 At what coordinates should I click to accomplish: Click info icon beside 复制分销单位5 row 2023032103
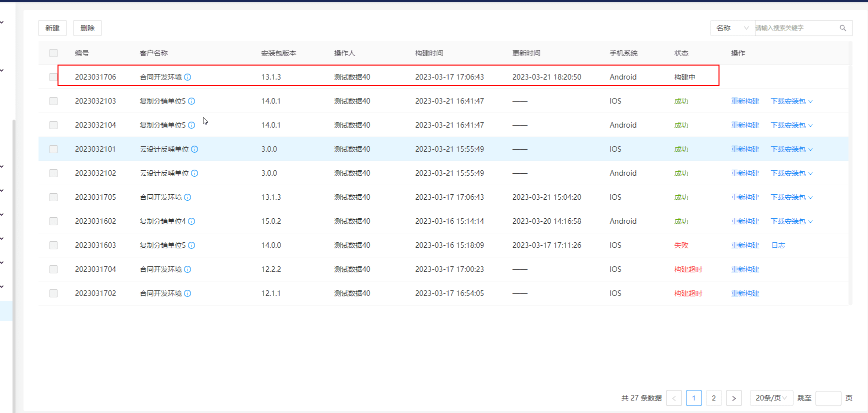click(191, 101)
